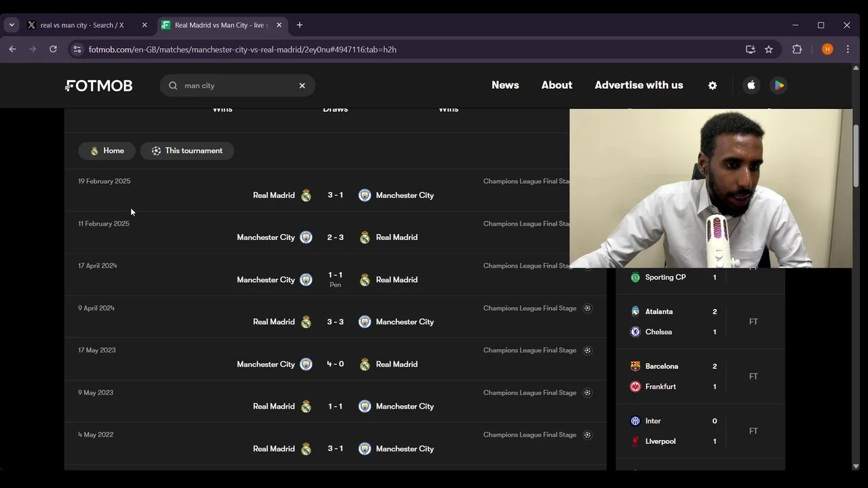Open the 9 April 2024 match, 3 - 3

(335, 317)
